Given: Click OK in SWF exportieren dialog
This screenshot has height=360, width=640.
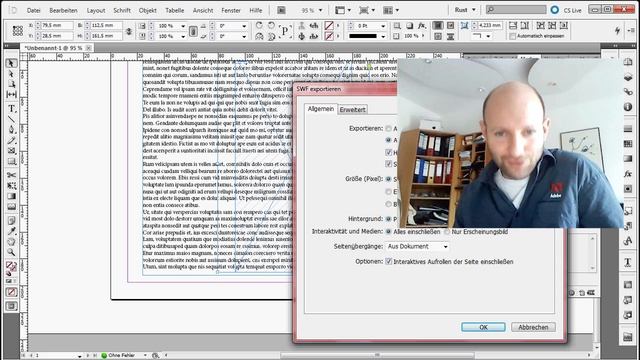Looking at the screenshot, I should (x=483, y=327).
